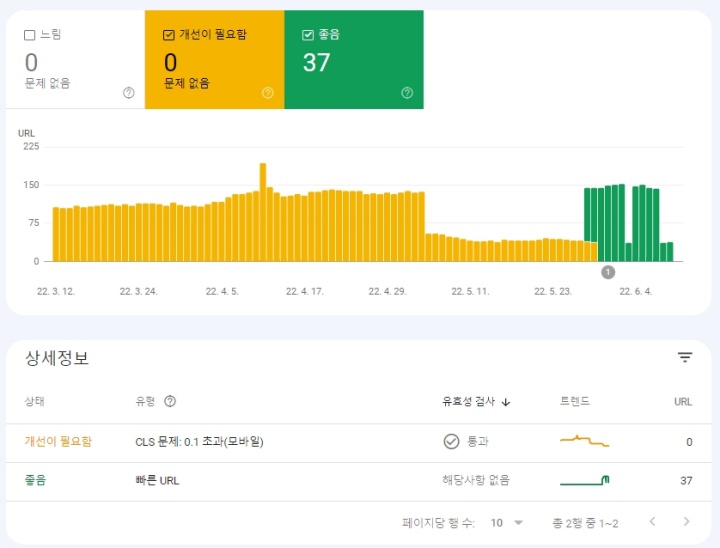Open rows per page dropdown showing 10
Screen dimensions: 720x548
pos(506,523)
